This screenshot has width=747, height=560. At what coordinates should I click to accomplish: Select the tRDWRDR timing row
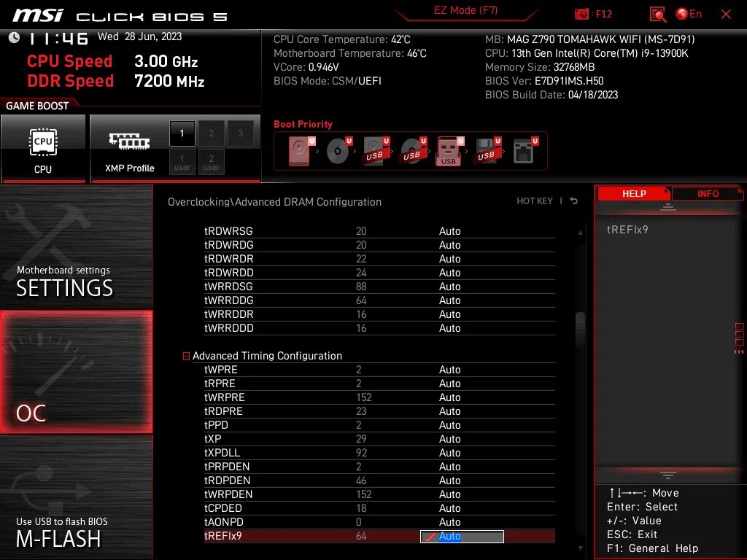coord(379,259)
